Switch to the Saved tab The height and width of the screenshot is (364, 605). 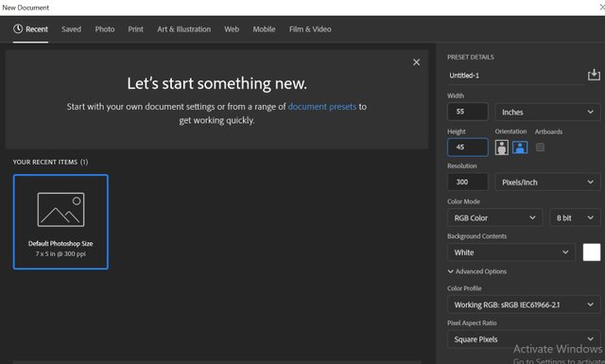(72, 29)
